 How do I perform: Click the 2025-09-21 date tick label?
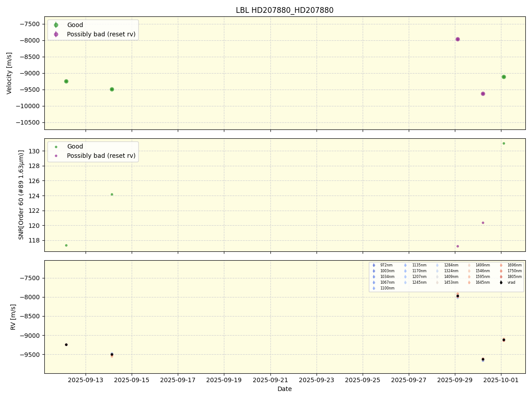[x=270, y=380]
